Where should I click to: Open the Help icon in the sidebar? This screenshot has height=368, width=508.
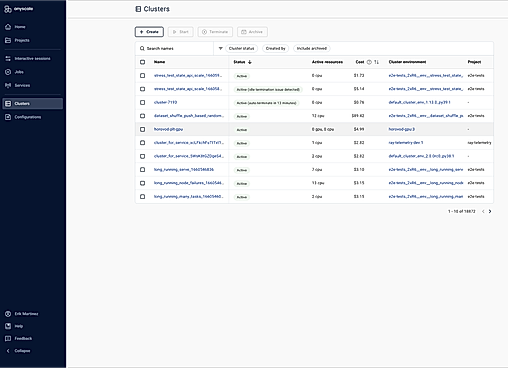click(x=8, y=326)
